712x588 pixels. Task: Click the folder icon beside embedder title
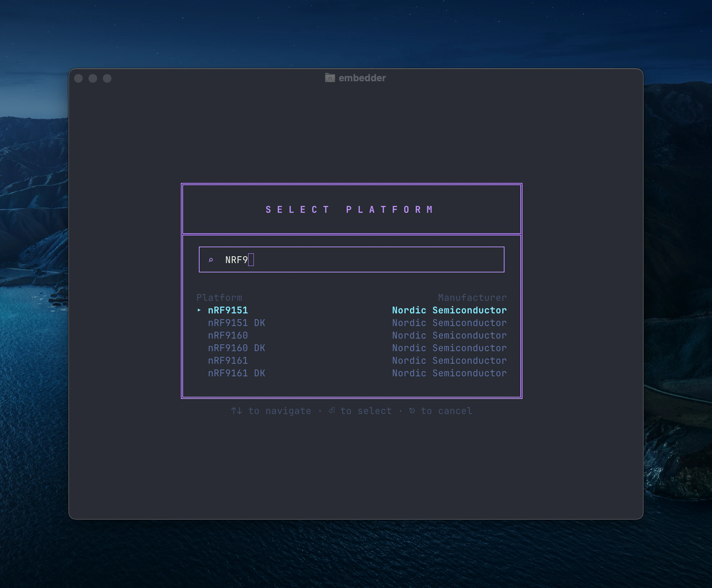[x=330, y=78]
